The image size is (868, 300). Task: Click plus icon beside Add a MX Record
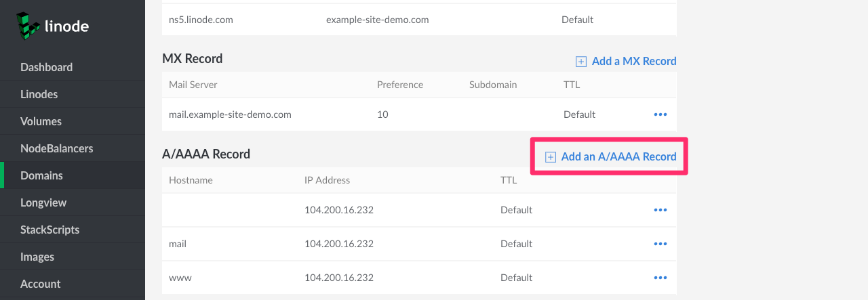(x=580, y=62)
